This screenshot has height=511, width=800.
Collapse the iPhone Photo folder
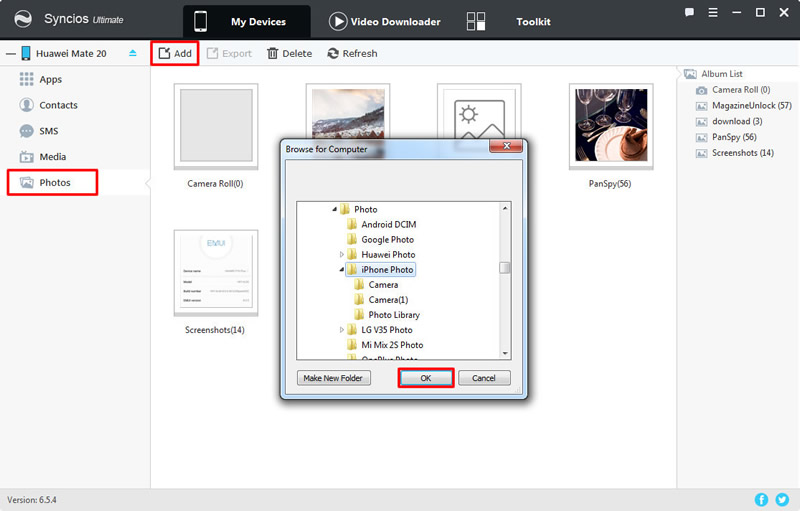coord(342,269)
